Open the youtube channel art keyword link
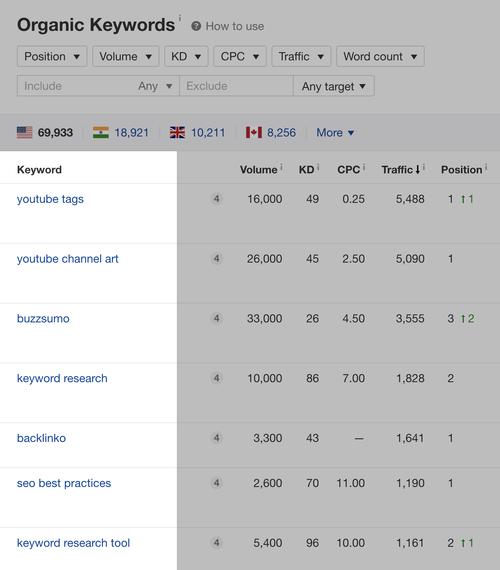500x570 pixels. (x=68, y=259)
